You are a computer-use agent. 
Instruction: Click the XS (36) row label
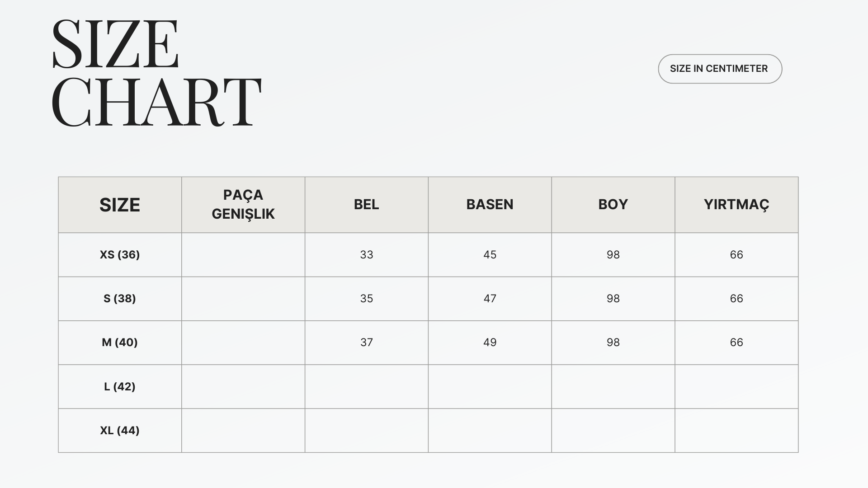pos(120,255)
